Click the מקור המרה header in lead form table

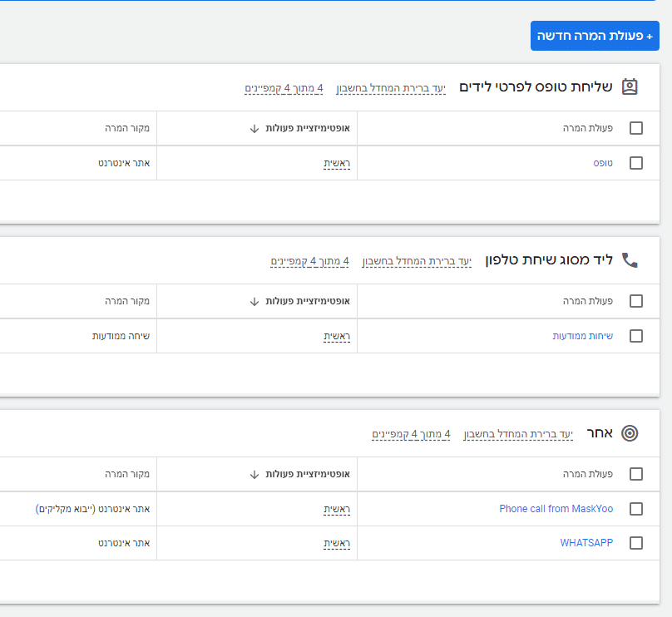(127, 128)
